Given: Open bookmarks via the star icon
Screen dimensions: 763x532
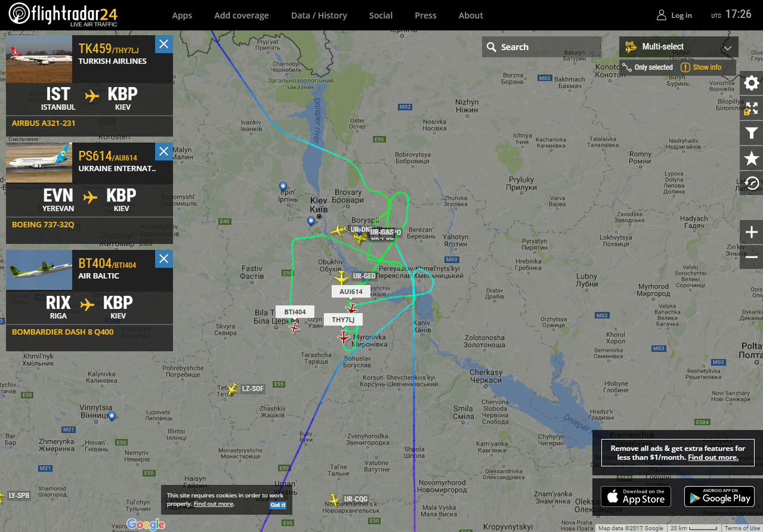Looking at the screenshot, I should (751, 158).
